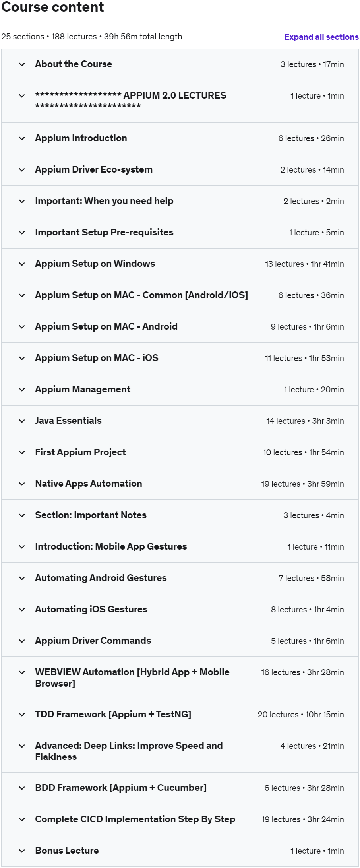
Task: Expand Complete CICD Implementation chevron
Action: 22,819
